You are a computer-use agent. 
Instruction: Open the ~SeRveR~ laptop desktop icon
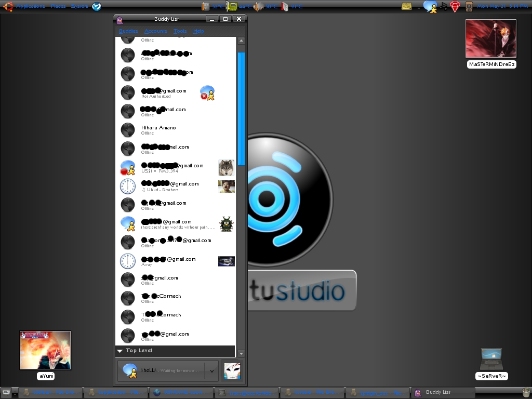click(x=491, y=363)
